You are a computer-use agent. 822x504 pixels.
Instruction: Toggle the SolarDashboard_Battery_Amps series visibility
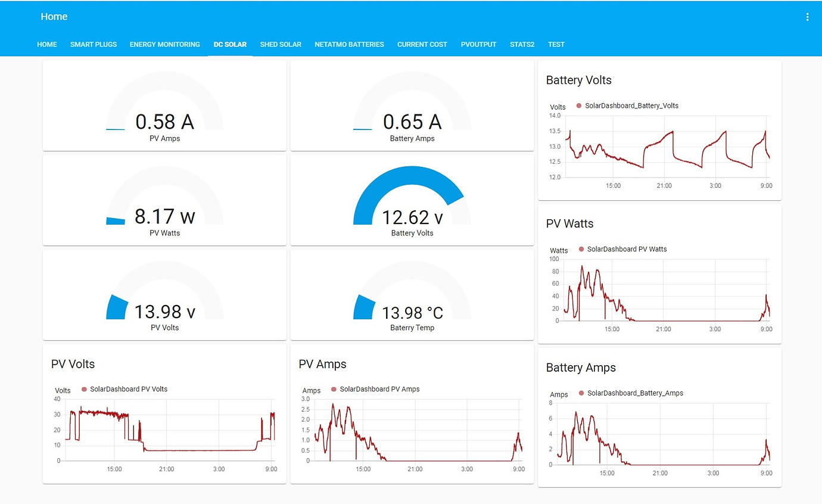click(581, 393)
